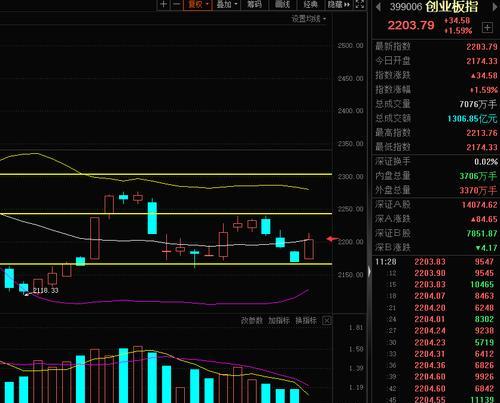Go to previous index with left arrow

pos(378,7)
